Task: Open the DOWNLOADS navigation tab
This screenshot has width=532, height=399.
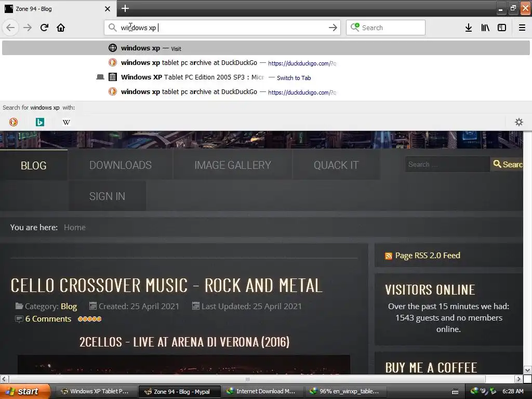Action: click(121, 165)
